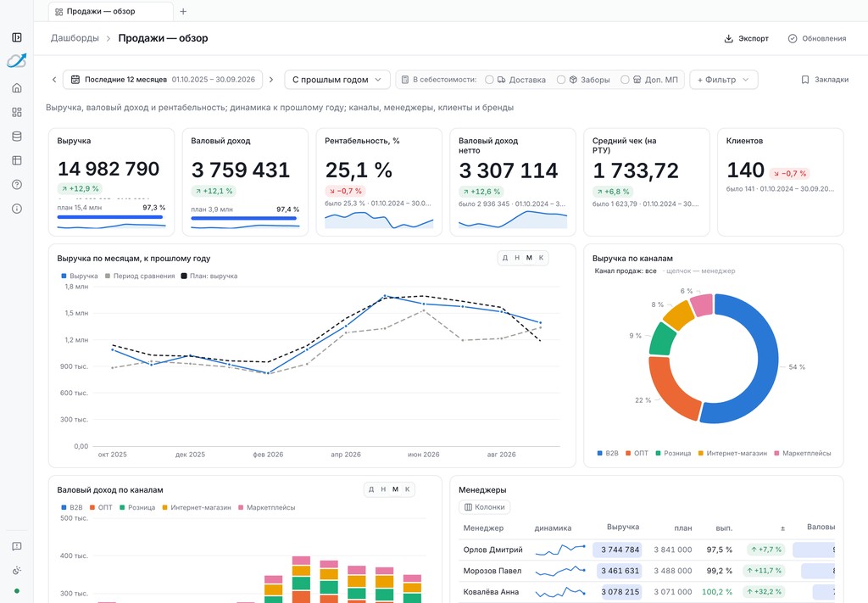Go to Дашборды breadcrumb link
This screenshot has width=868, height=603.
point(75,38)
